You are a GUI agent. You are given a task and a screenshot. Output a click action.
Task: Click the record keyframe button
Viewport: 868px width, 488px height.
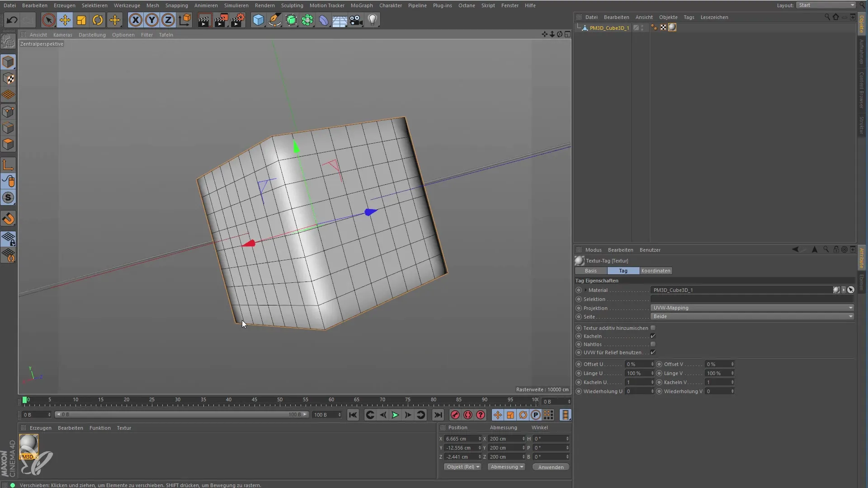(455, 415)
